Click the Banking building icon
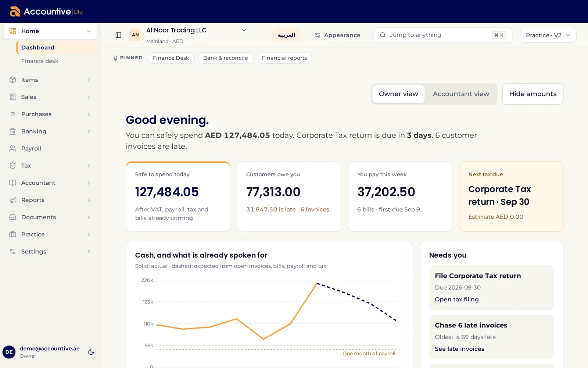Image resolution: width=588 pixels, height=368 pixels. [x=12, y=131]
